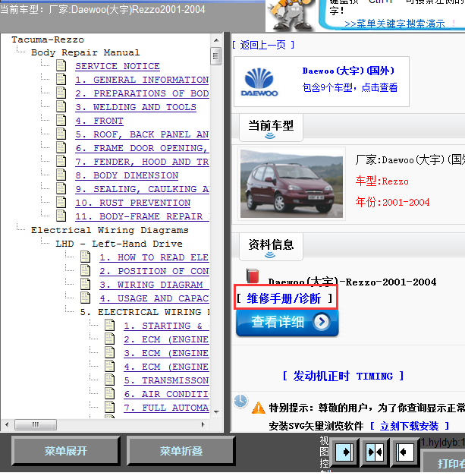Click tree scrollbar up arrow

pos(216,40)
